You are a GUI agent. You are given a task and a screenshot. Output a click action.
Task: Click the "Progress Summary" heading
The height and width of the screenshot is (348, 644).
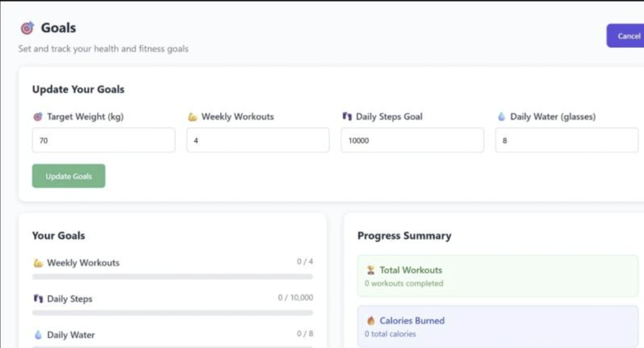(404, 235)
